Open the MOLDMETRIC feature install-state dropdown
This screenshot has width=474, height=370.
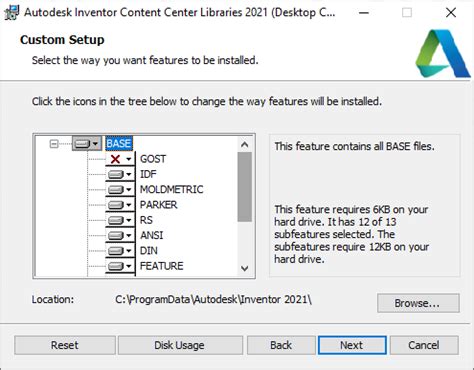(x=120, y=190)
